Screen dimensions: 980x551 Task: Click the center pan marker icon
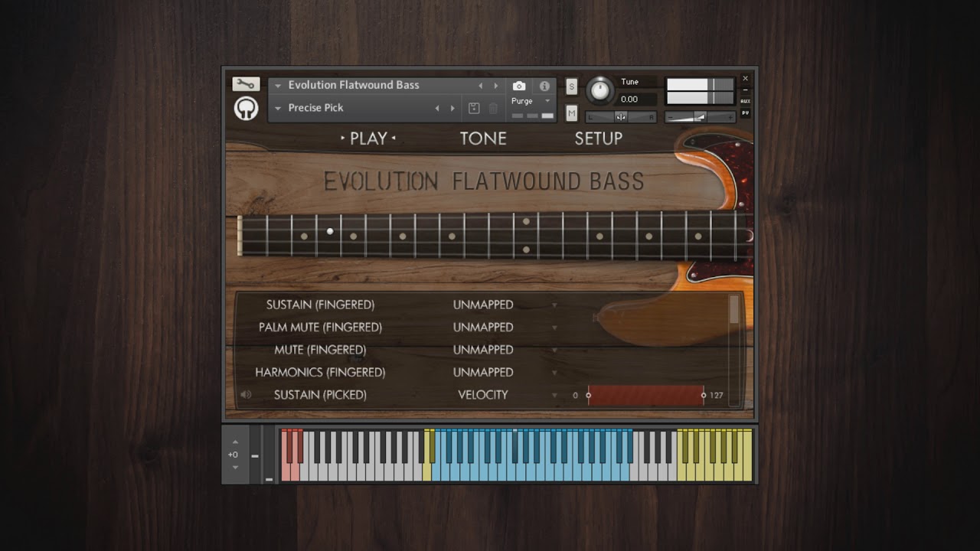(x=621, y=116)
